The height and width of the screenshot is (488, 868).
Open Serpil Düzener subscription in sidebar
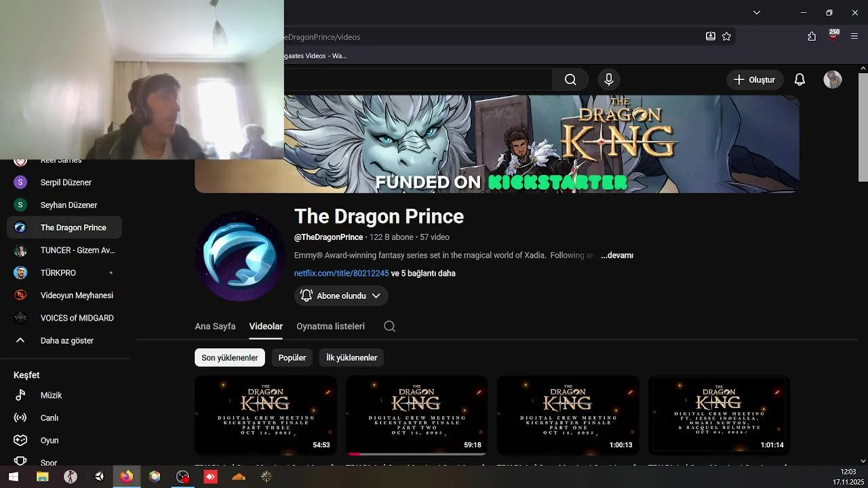[64, 182]
